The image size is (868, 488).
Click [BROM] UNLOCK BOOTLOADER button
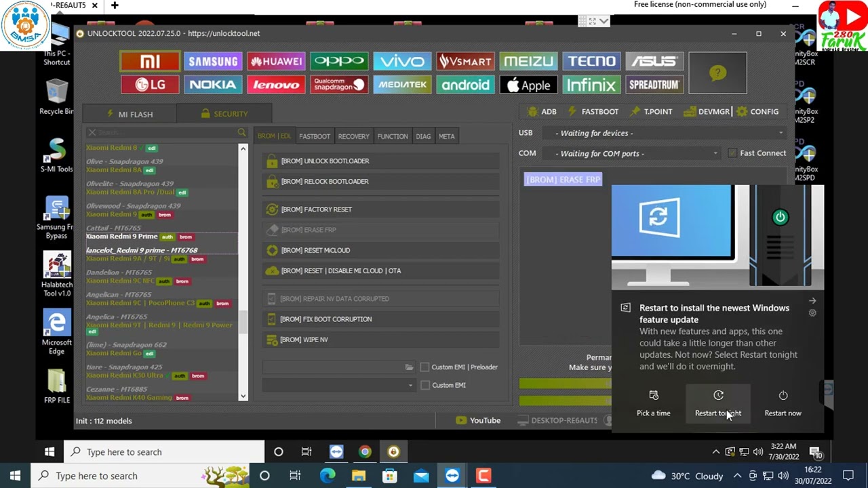pyautogui.click(x=380, y=161)
